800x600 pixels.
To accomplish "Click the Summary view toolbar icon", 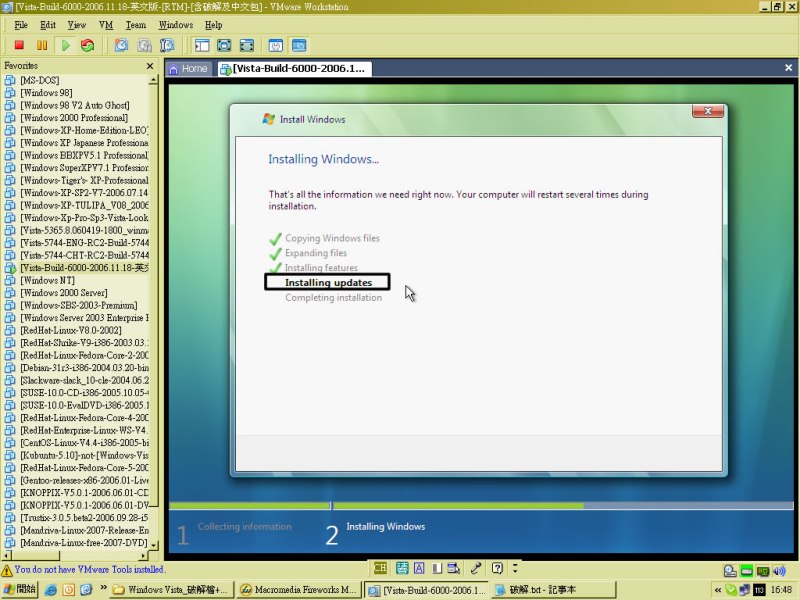I will click(x=276, y=45).
